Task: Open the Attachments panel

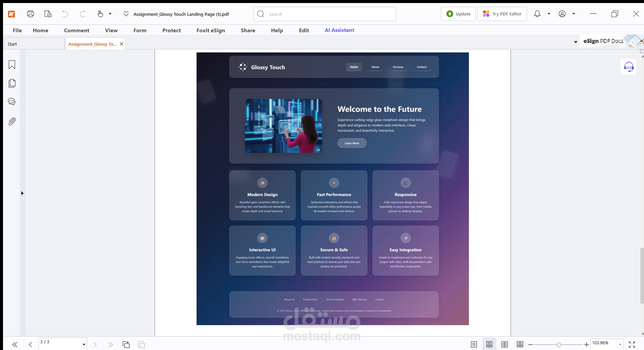Action: pos(12,121)
